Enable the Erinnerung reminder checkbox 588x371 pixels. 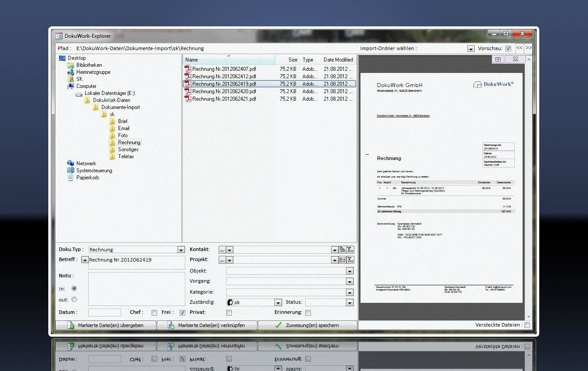308,313
